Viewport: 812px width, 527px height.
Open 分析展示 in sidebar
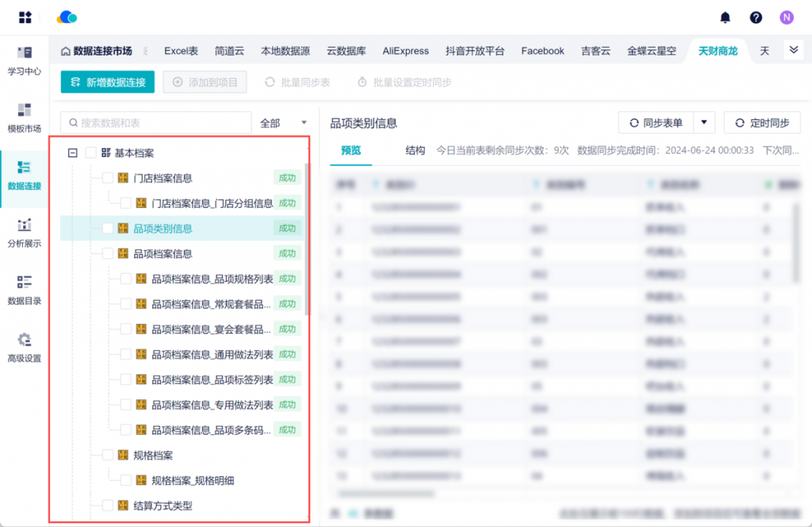25,233
